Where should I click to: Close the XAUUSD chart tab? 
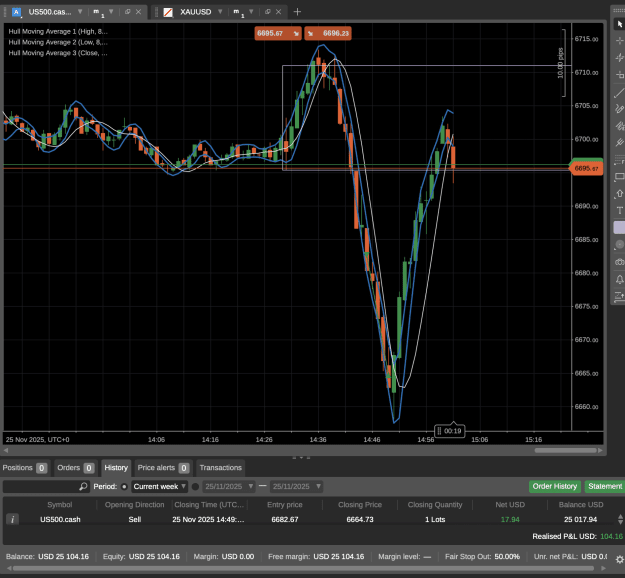[279, 12]
